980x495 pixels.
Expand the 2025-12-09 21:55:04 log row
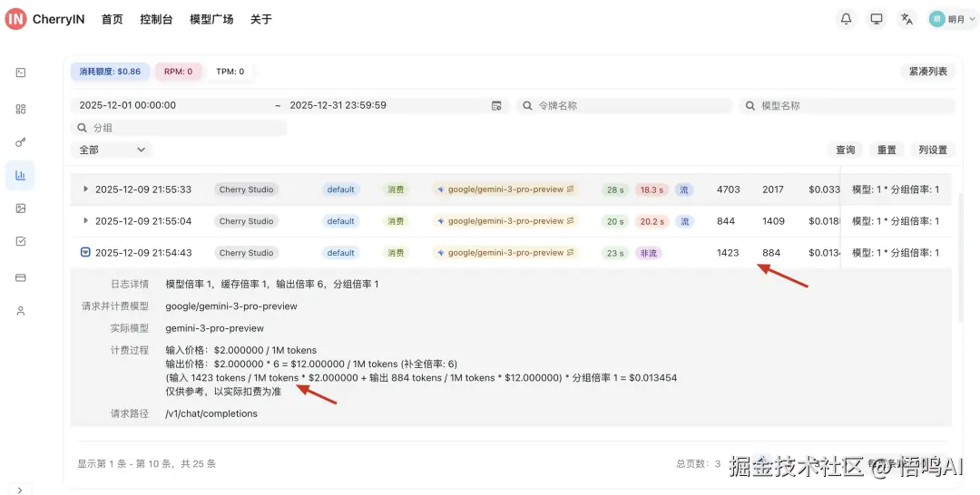pyautogui.click(x=85, y=221)
